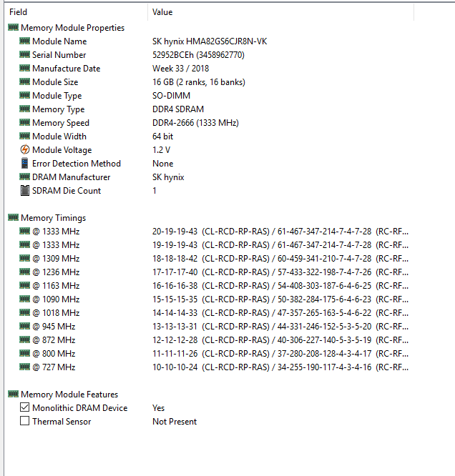Click the @ 1018 MHz row icon
The height and width of the screenshot is (476, 455).
(x=24, y=312)
